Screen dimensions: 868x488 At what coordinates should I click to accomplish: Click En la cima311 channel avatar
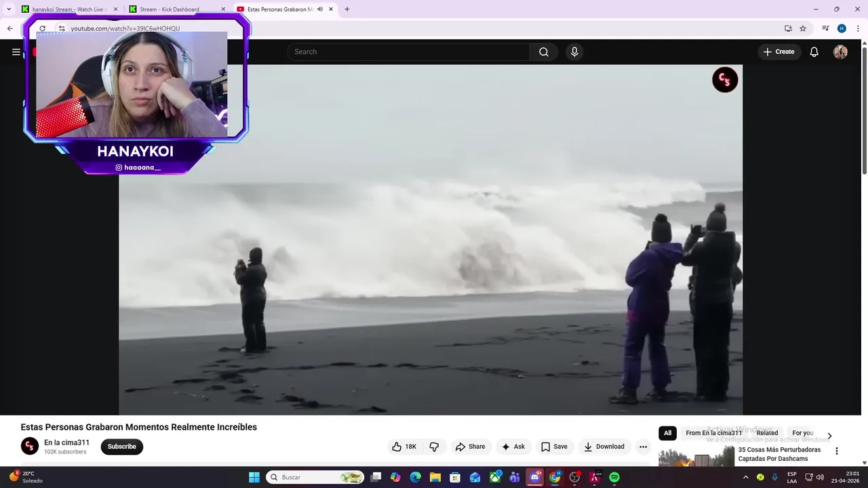point(30,446)
